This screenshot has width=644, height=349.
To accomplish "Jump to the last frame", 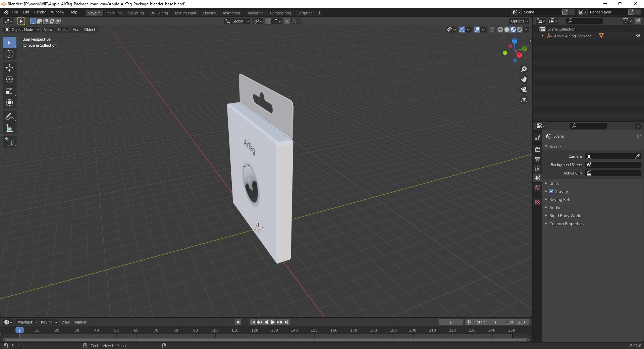I will [286, 322].
